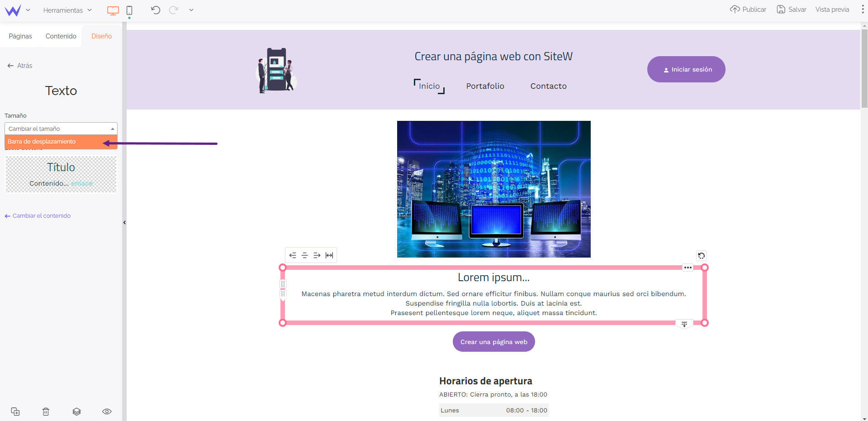Select the site logo illustration

click(276, 70)
